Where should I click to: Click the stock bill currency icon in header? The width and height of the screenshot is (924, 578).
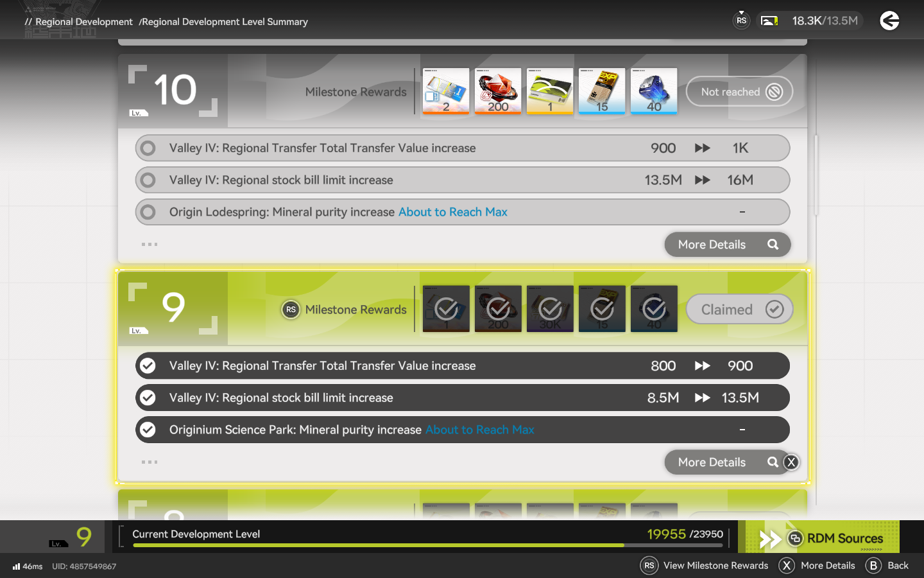point(769,21)
